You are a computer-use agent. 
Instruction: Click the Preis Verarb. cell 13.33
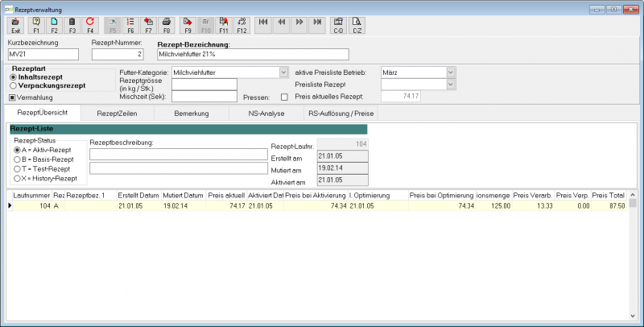[x=533, y=206]
